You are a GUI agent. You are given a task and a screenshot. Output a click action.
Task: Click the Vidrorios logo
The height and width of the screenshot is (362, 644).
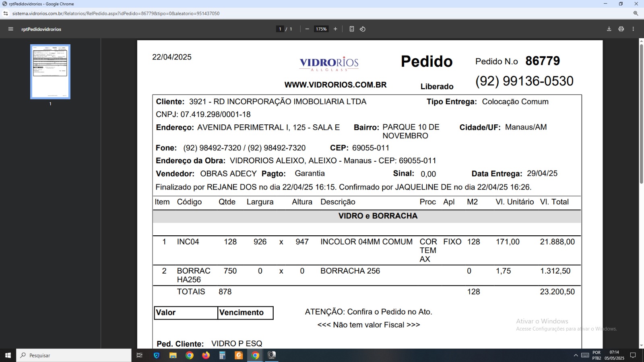pyautogui.click(x=329, y=64)
